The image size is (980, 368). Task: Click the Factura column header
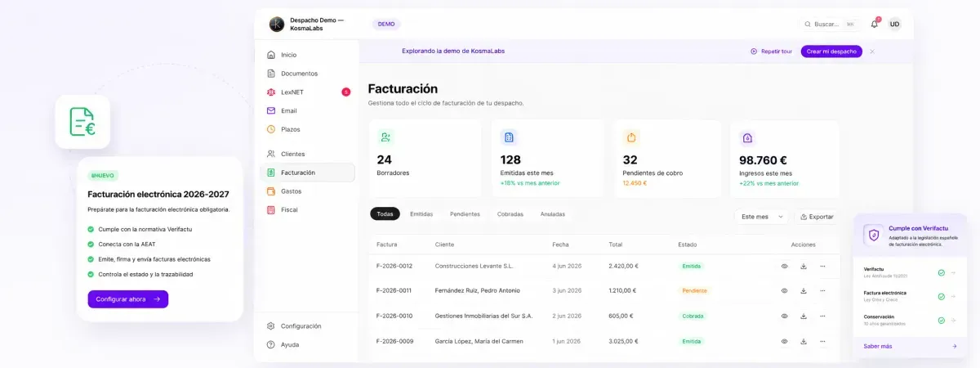coord(387,245)
